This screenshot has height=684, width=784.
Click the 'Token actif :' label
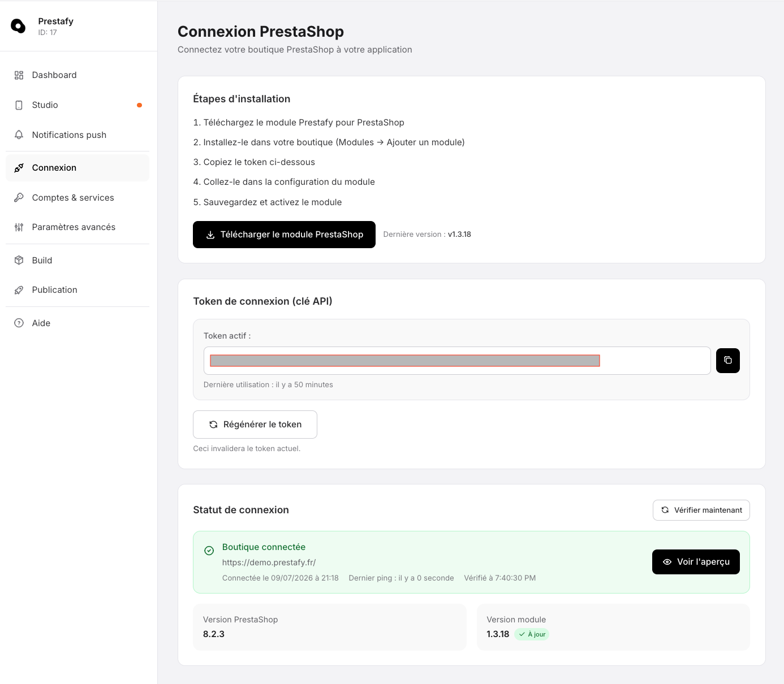[x=227, y=336]
